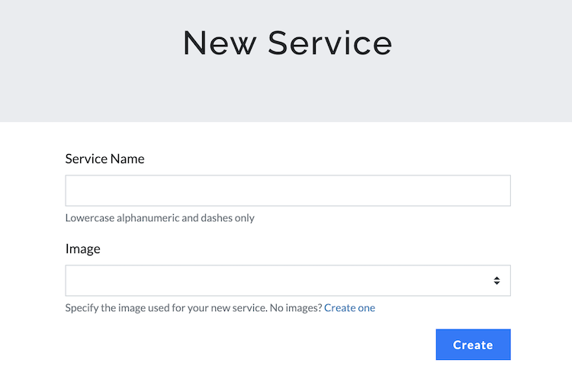Click 'Lowercase alphanumeric and dashes only' hint

[159, 218]
